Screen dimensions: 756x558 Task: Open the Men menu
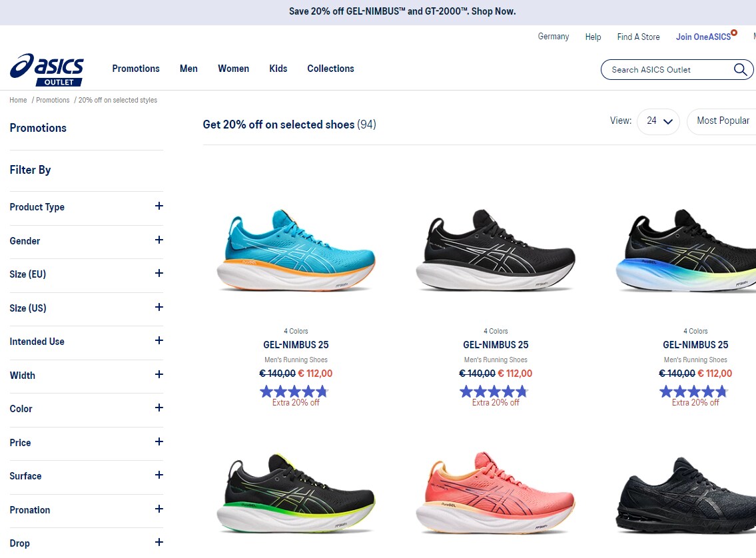(x=189, y=69)
